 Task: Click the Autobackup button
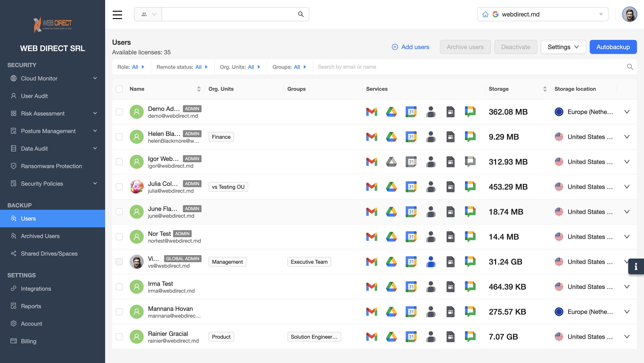(x=613, y=47)
